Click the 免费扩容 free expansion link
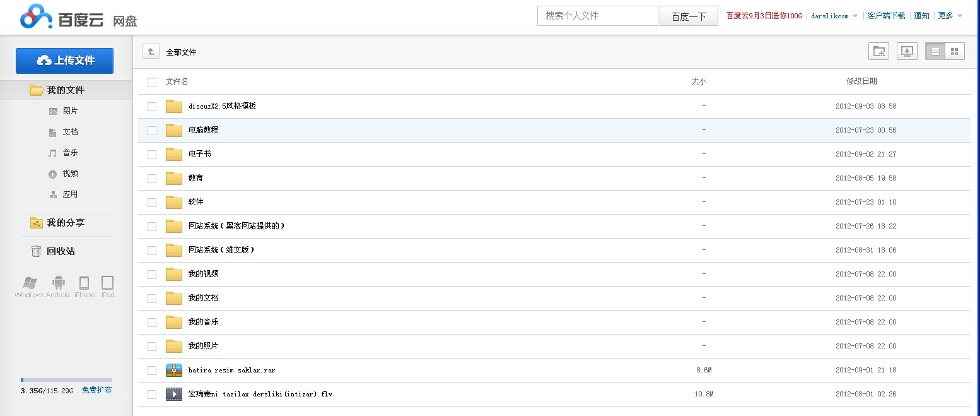980x416 pixels. click(96, 390)
